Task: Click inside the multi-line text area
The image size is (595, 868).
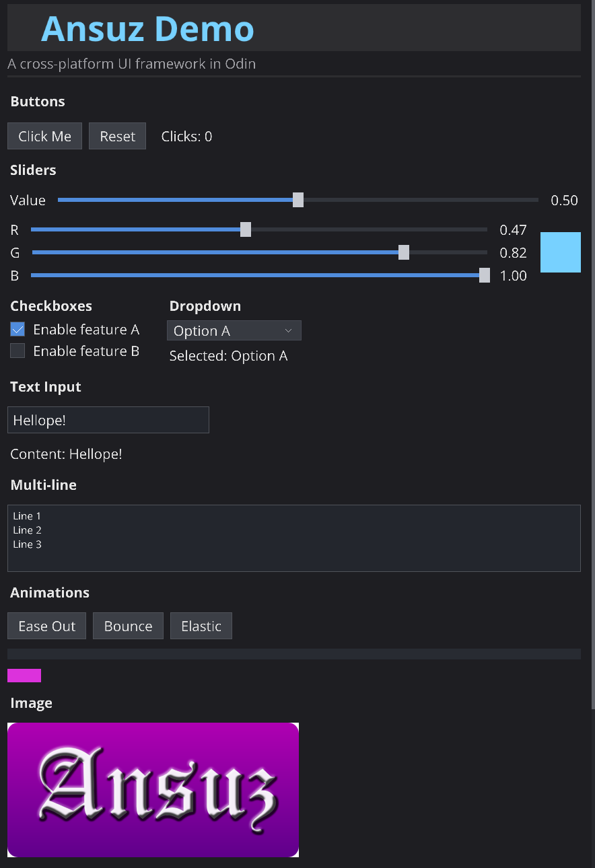Action: click(x=294, y=538)
